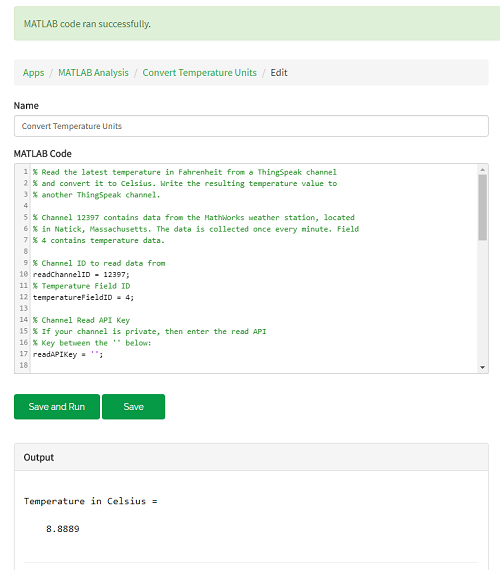
Task: Open the MATLAB Analysis breadcrumb link
Action: pyautogui.click(x=93, y=73)
